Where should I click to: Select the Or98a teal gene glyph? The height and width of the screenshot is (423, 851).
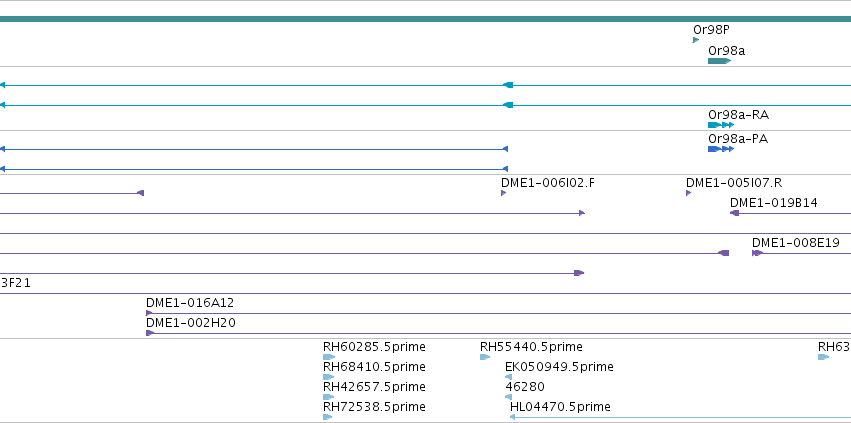click(x=720, y=61)
